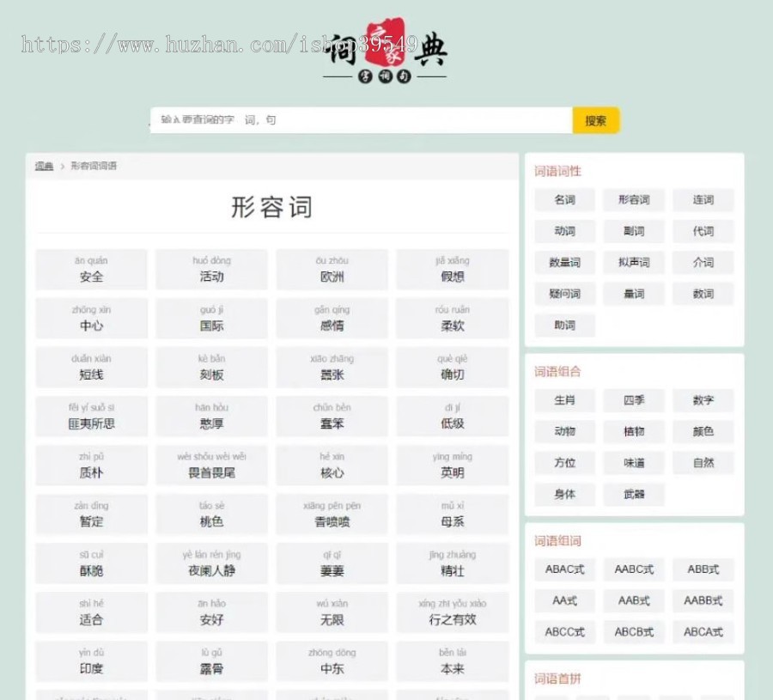
Task: Open the 匪夷所思 word card
Action: (92, 416)
